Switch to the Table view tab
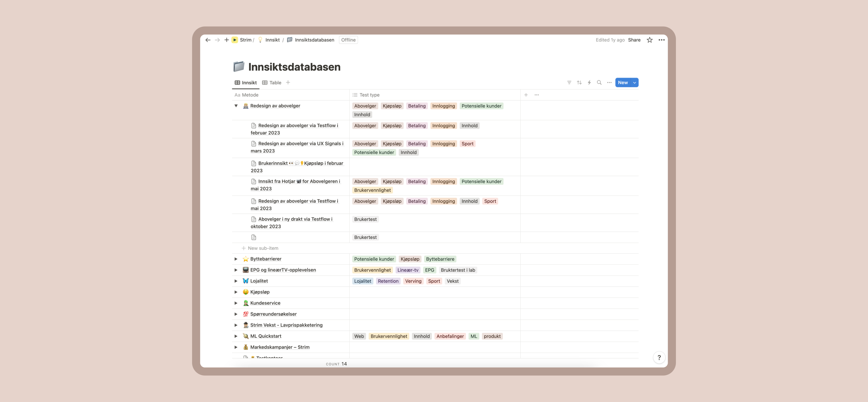 272,83
